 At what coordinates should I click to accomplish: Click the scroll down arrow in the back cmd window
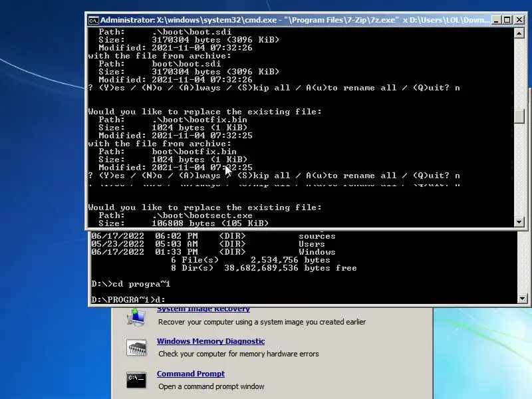pos(522,299)
